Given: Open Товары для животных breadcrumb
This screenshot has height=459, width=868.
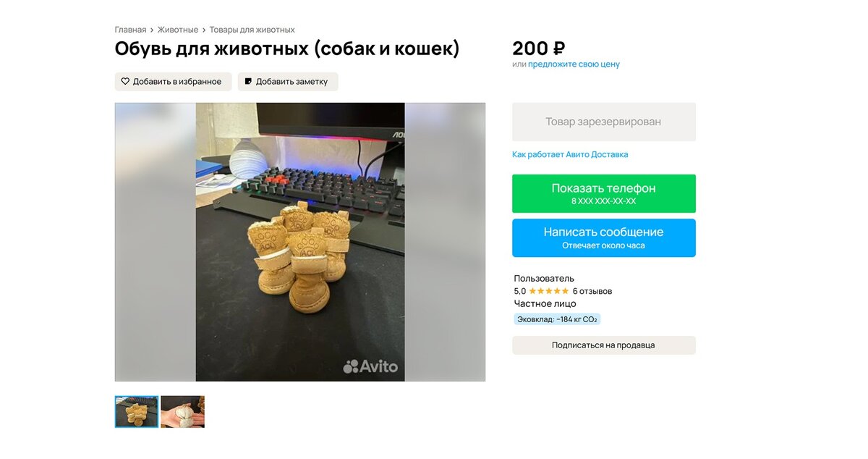Looking at the screenshot, I should pos(252,30).
